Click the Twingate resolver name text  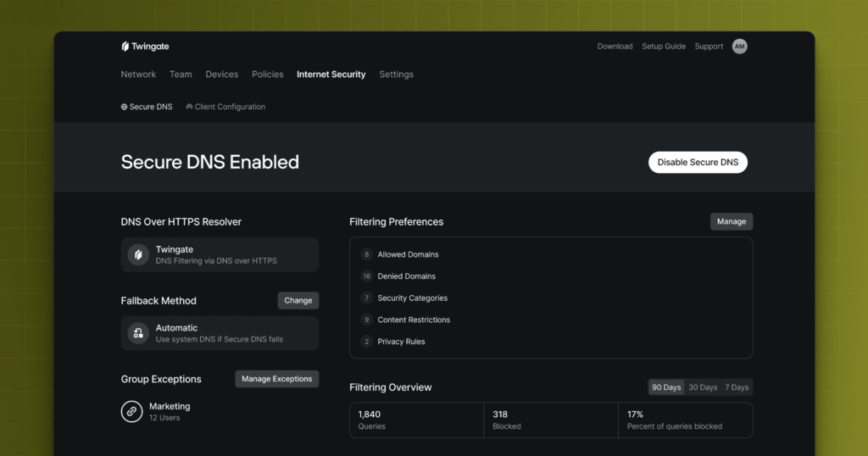[x=175, y=249]
